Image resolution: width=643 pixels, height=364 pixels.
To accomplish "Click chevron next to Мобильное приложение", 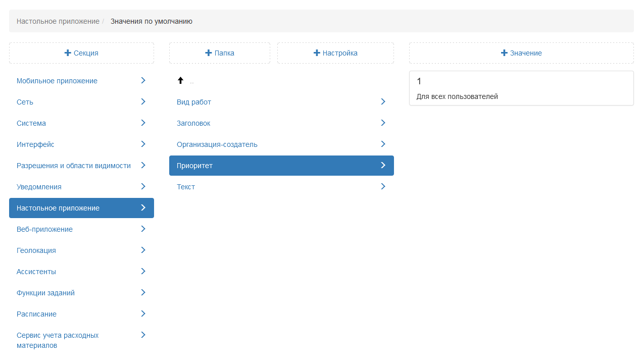I will [143, 80].
